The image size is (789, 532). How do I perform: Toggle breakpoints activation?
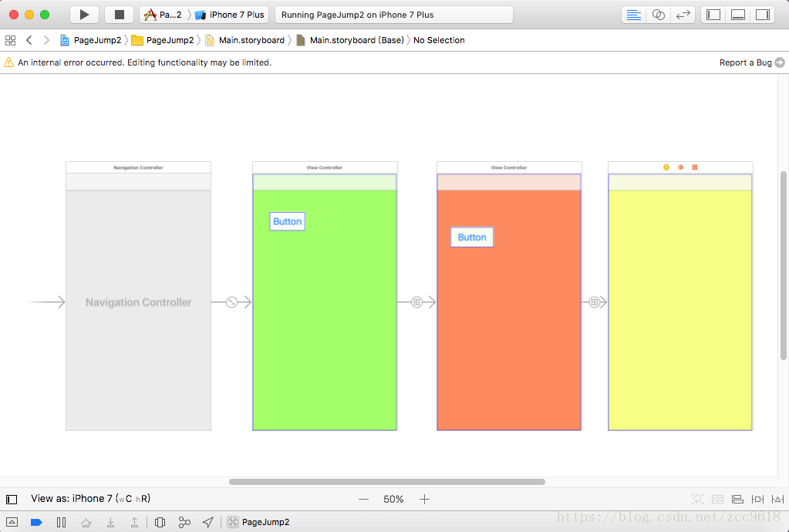click(36, 523)
